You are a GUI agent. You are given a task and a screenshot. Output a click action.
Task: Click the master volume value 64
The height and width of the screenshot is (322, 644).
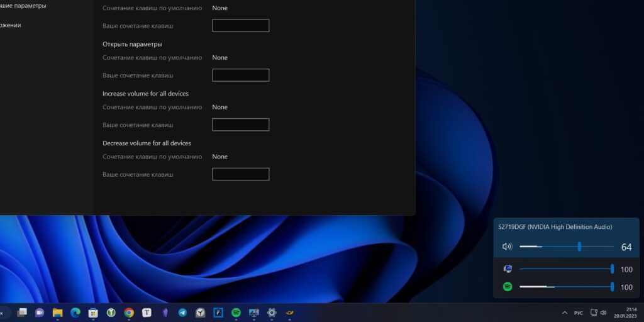626,247
